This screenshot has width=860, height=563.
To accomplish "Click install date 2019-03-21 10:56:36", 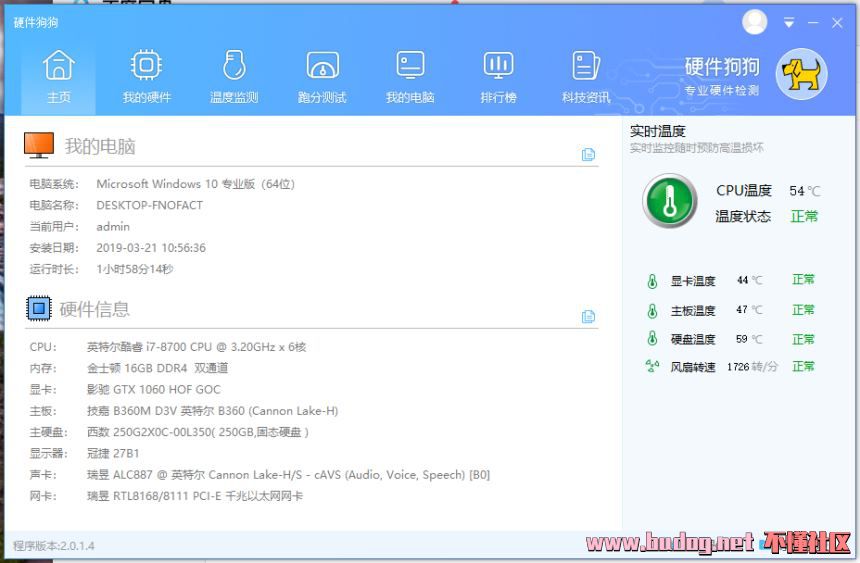I will coord(151,248).
